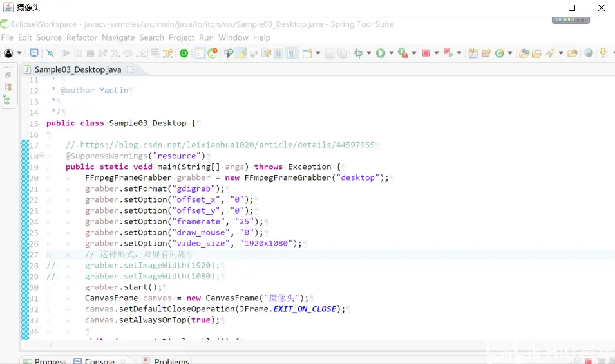Click the green Run button

point(381,53)
